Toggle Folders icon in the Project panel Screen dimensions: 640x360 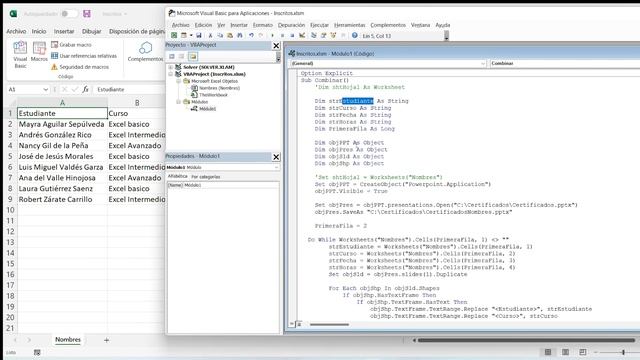click(193, 56)
